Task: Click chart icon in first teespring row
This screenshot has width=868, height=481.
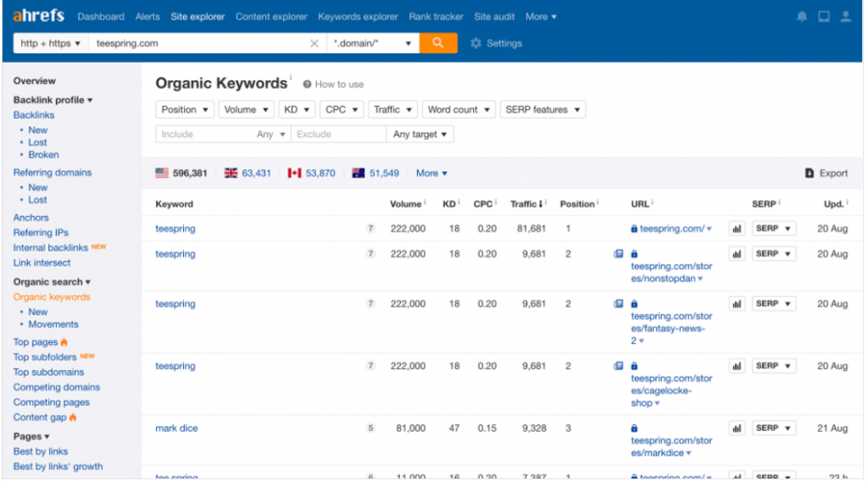Action: [736, 229]
